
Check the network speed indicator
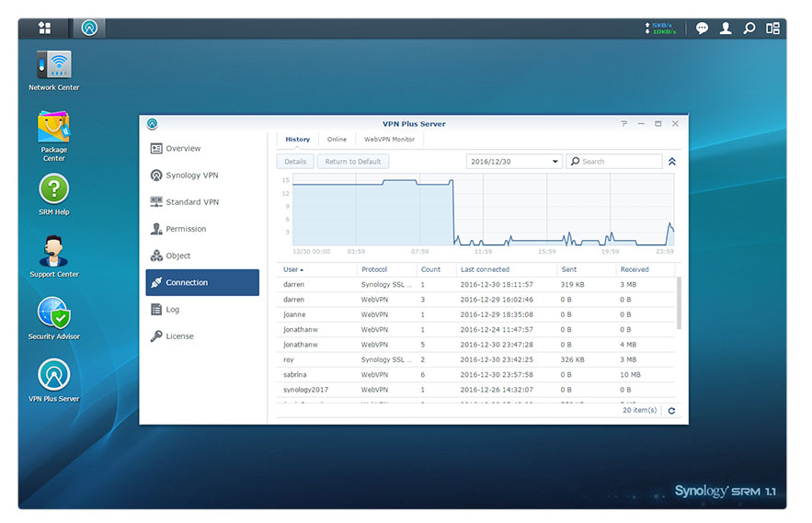click(660, 28)
